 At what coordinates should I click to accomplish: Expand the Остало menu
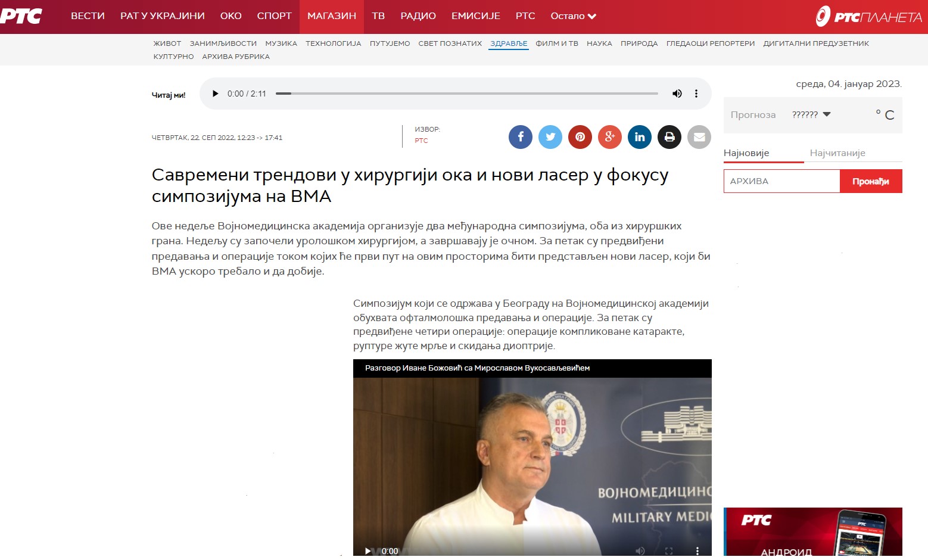click(574, 16)
